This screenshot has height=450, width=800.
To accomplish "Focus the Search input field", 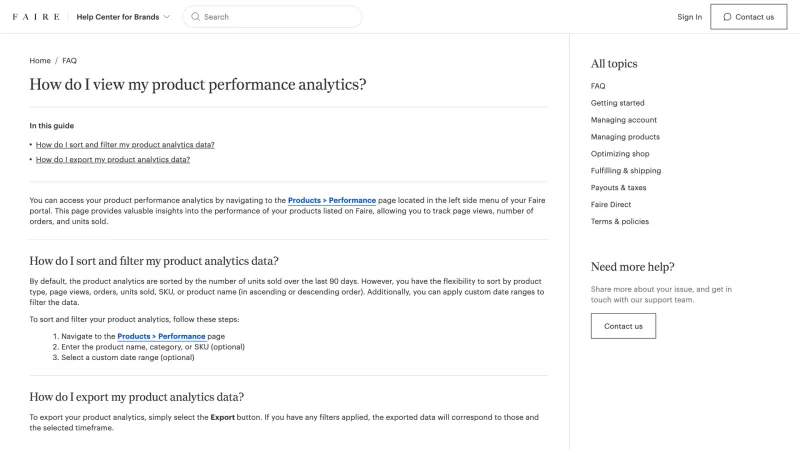I will point(272,17).
